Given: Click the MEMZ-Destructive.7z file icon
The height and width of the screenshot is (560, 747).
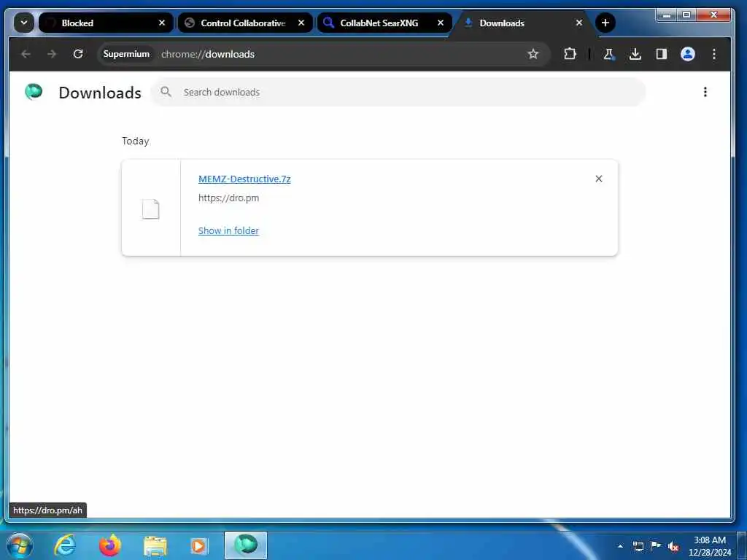Looking at the screenshot, I should pyautogui.click(x=151, y=209).
